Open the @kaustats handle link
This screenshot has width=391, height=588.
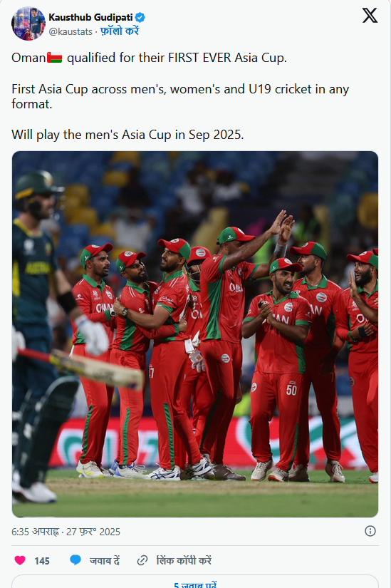pos(71,32)
